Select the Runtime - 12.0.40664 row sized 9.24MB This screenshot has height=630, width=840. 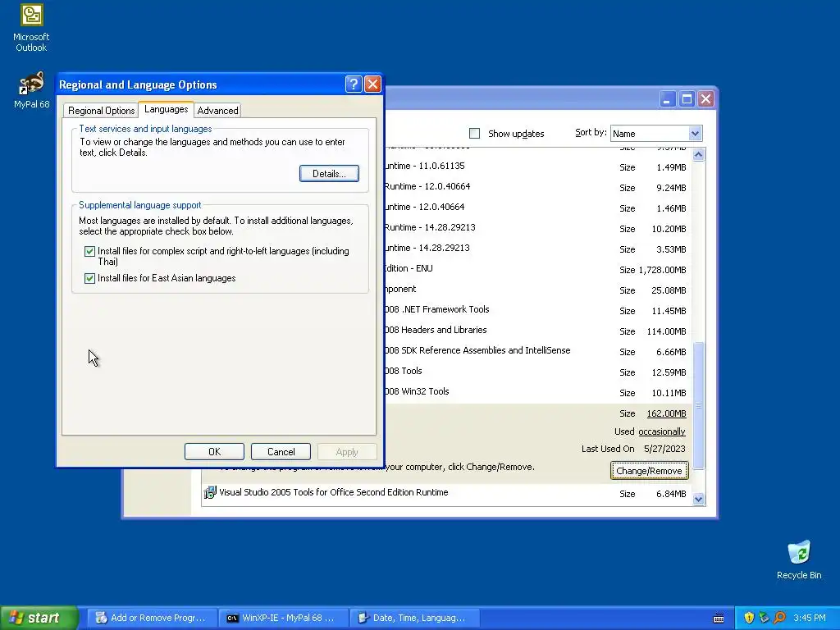[x=538, y=187]
